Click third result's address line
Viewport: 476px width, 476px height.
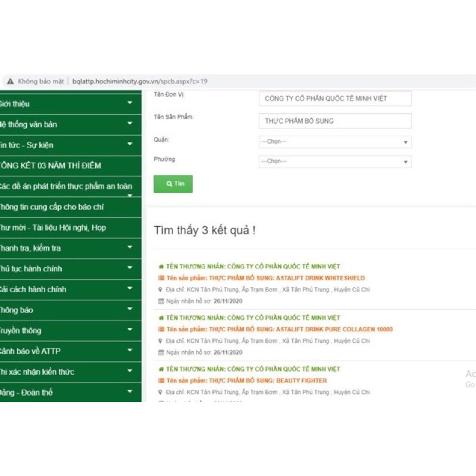tap(268, 392)
